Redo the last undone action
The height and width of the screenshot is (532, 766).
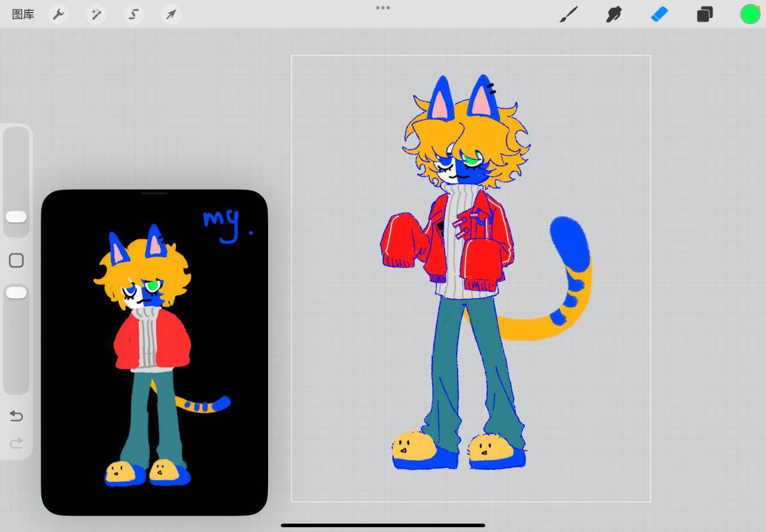[x=16, y=443]
